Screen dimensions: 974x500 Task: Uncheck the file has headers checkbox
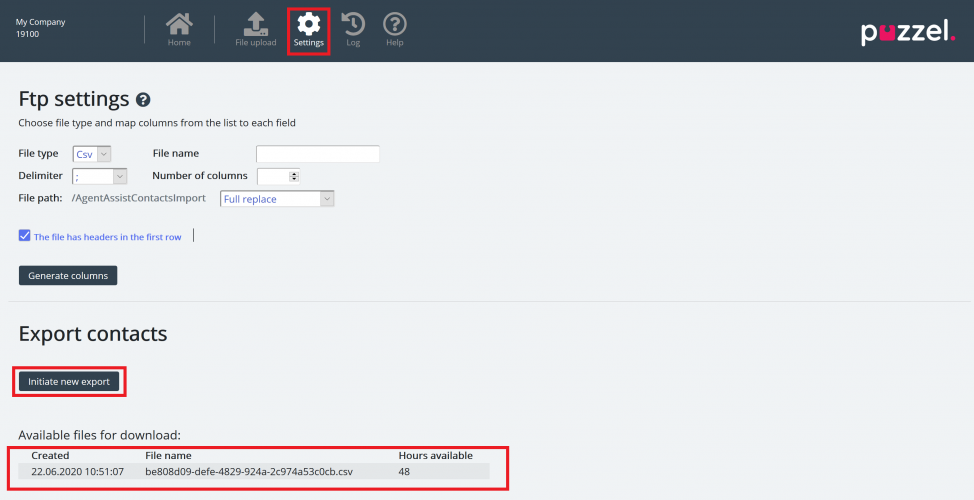click(25, 236)
